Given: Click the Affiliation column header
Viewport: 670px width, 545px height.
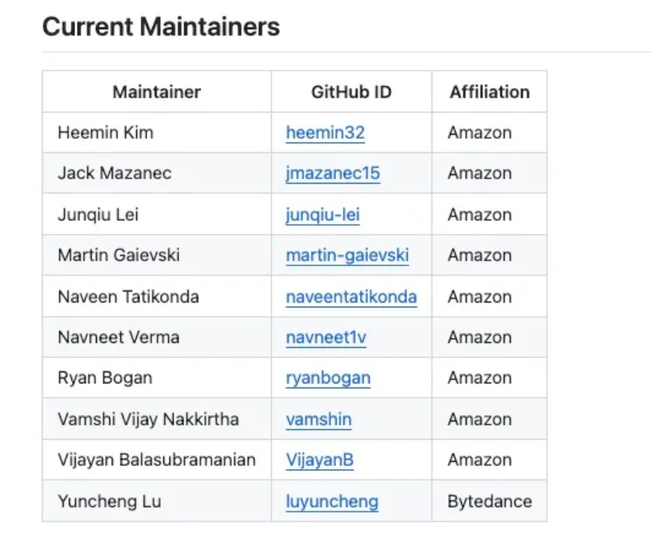Looking at the screenshot, I should pos(489,92).
